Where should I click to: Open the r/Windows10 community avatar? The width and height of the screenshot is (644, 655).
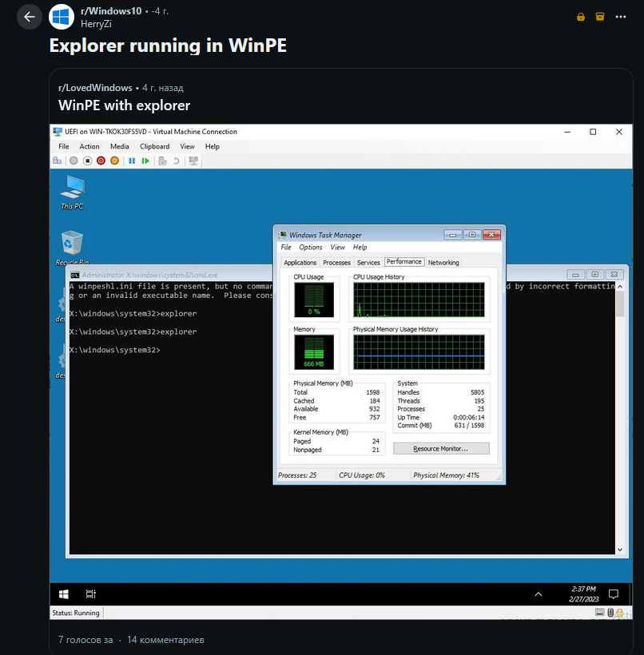[x=62, y=17]
